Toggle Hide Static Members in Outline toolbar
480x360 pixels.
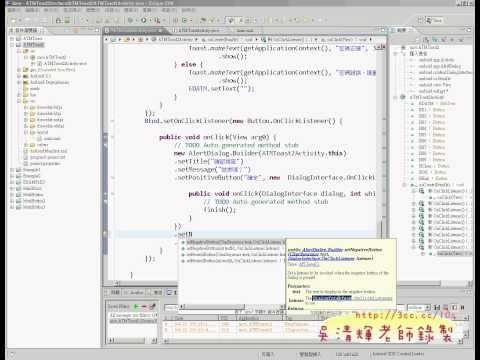(x=444, y=39)
